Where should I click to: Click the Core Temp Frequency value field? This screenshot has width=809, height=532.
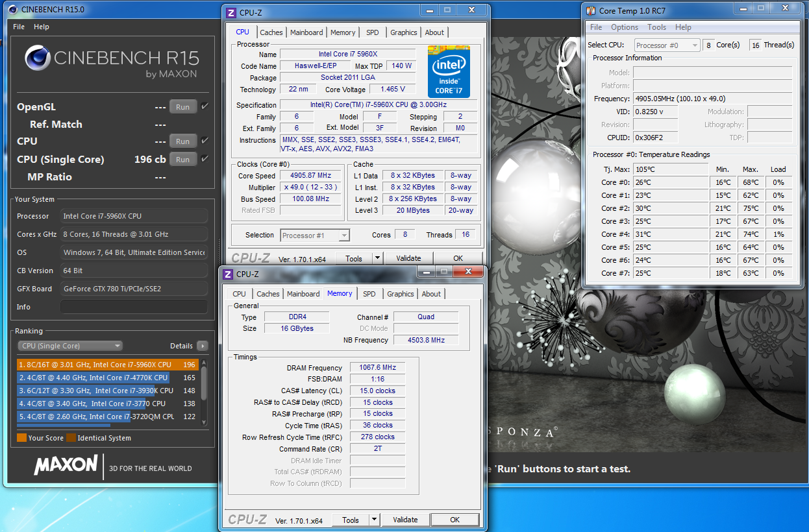712,99
